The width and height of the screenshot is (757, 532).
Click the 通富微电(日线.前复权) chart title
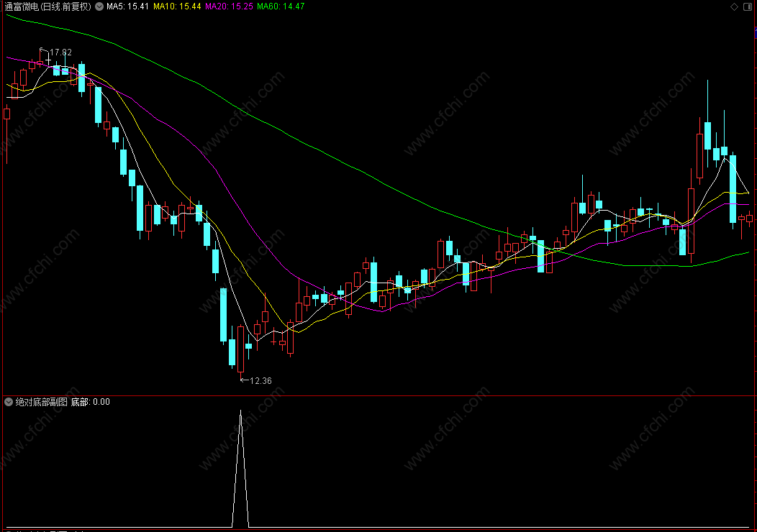pyautogui.click(x=47, y=6)
